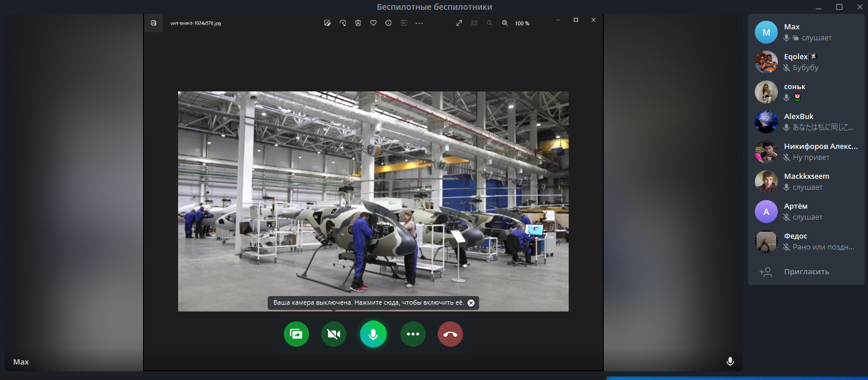Click Пригласить to invite a participant

point(807,272)
